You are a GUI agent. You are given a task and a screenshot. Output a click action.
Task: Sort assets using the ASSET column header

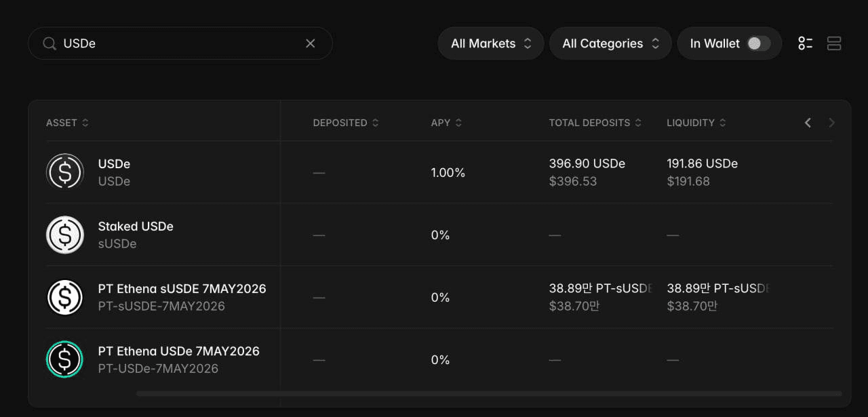66,123
